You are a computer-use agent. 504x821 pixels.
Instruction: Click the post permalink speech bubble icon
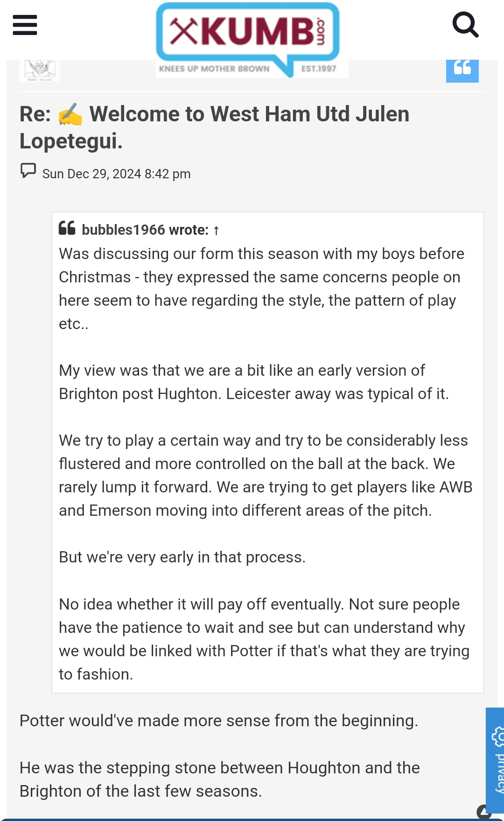28,171
